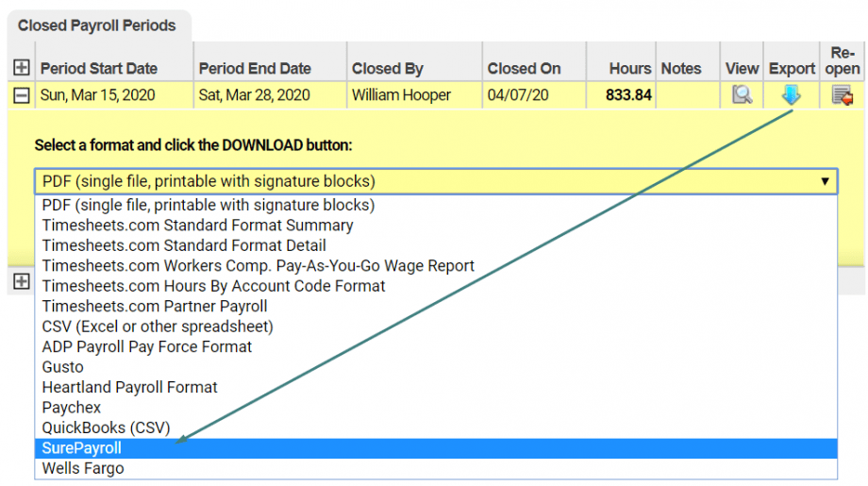Expand all rows with the header plus icon
Image resolution: width=868 pixels, height=486 pixels.
click(21, 68)
